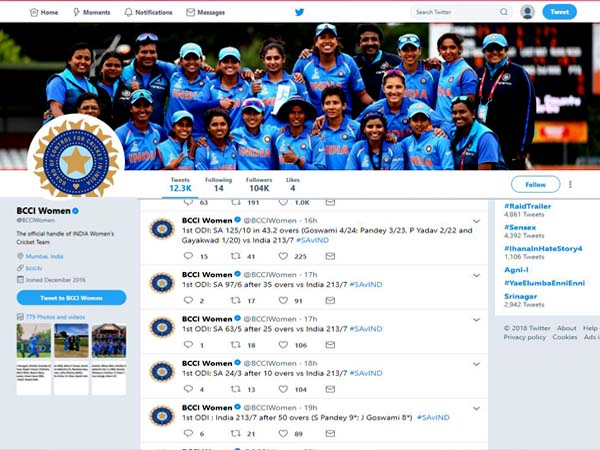This screenshot has height=450, width=600.
Task: Reply to the SA 24/3 tweet
Action: point(188,389)
